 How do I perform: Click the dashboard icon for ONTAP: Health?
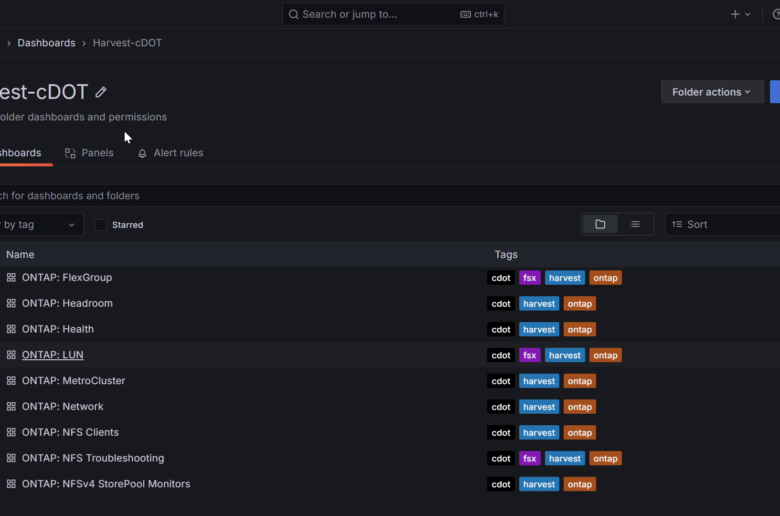11,329
